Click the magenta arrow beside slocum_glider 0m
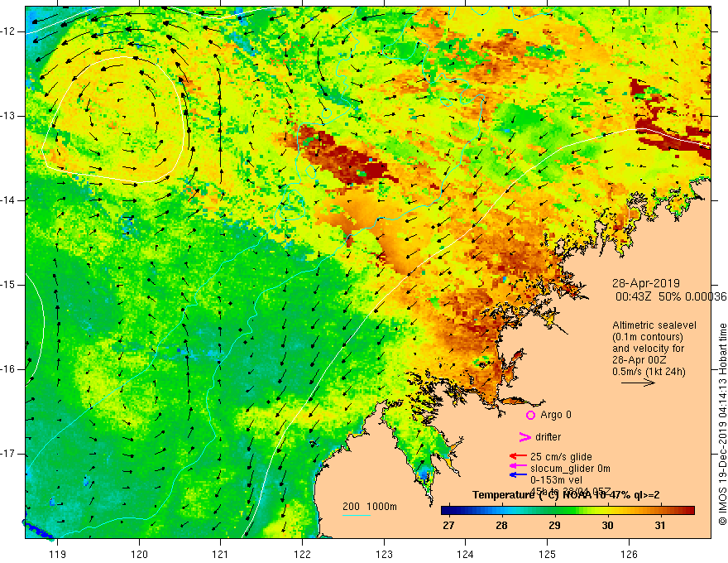 [x=518, y=466]
